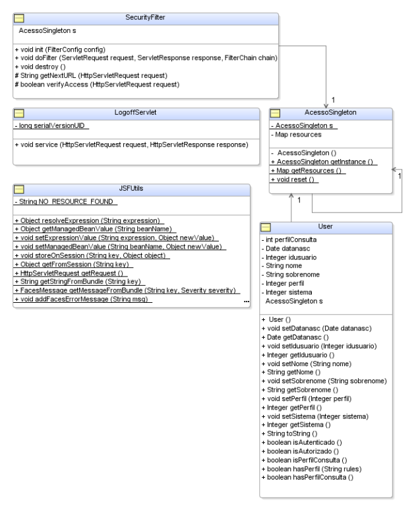This screenshot has height=510, width=420.
Task: Expand the JSFUtils truncated methods ellipsis
Action: [x=246, y=302]
